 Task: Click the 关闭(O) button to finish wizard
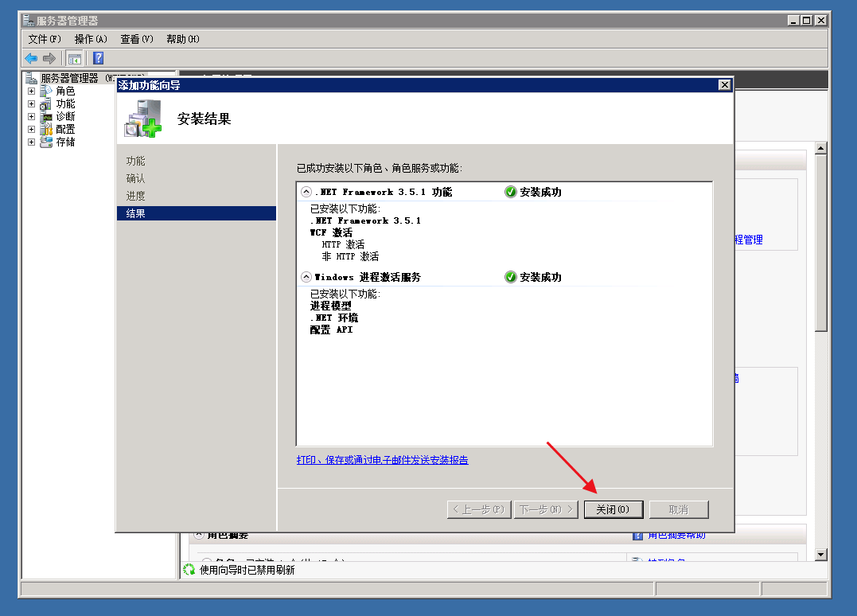click(x=614, y=509)
